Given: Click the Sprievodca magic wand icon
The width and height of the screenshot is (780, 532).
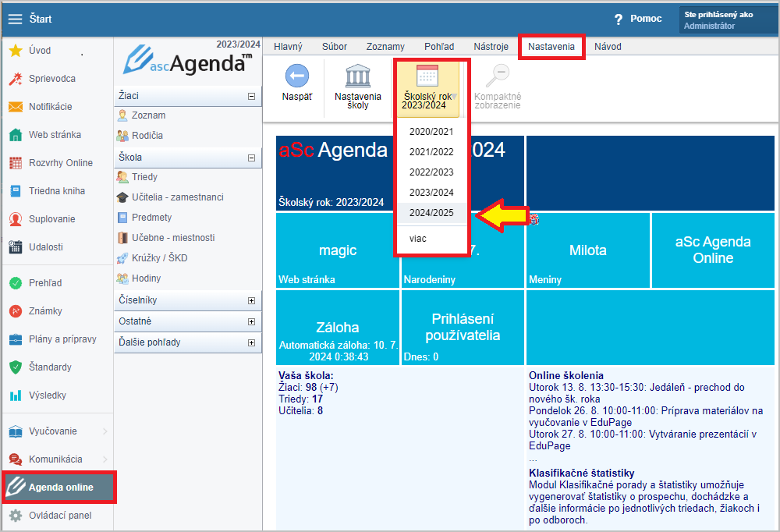Looking at the screenshot, I should [16, 79].
